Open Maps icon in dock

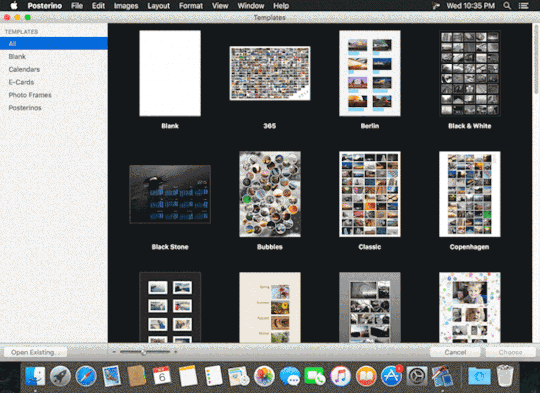point(239,376)
